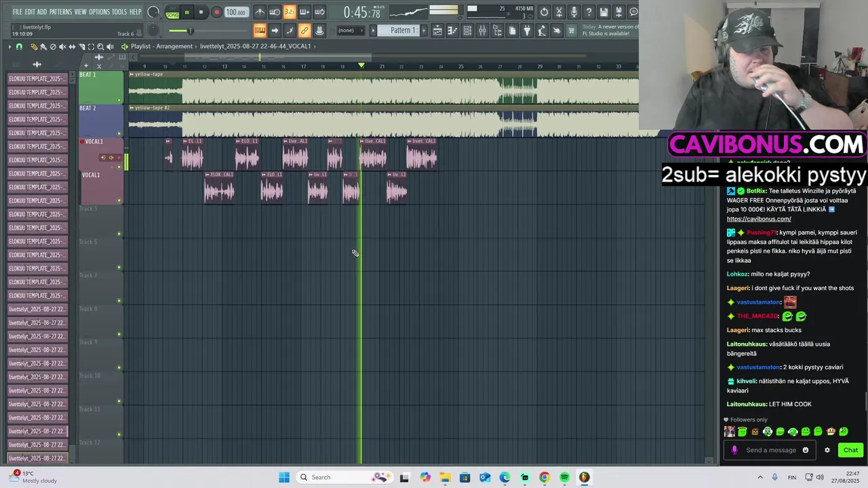This screenshot has width=868, height=488.
Task: Mute BEAT 2 track green light
Action: (x=119, y=134)
